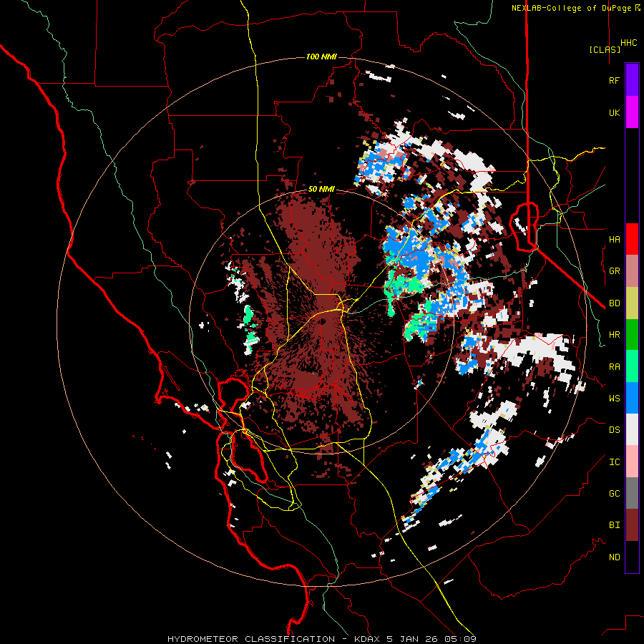Click the HA red legend swatch
The image size is (644, 644).
(x=632, y=239)
